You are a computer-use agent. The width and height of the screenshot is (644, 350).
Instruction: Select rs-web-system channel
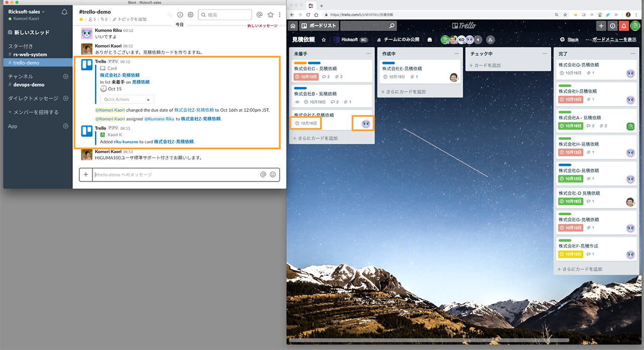coord(30,54)
